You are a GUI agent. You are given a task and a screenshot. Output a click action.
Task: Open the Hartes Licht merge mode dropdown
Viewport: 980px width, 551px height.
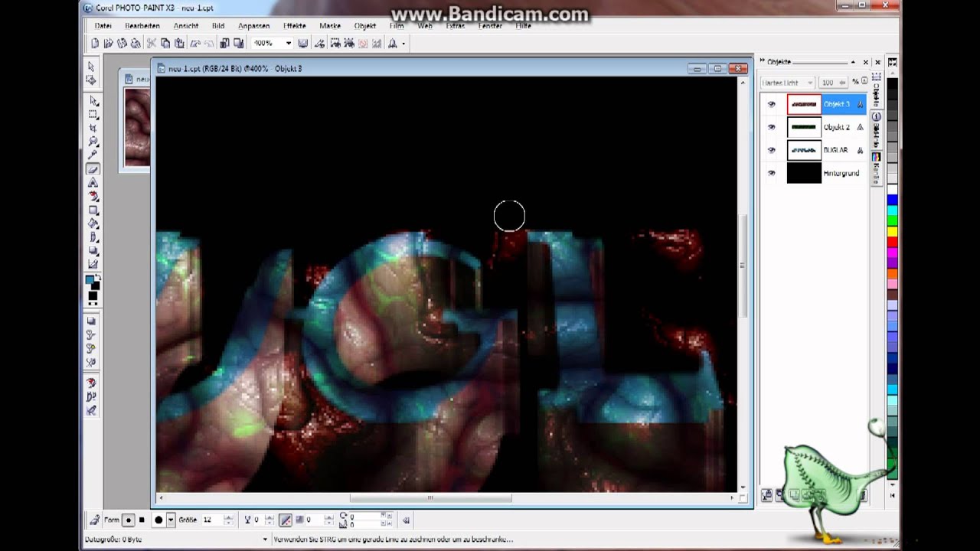[x=810, y=83]
